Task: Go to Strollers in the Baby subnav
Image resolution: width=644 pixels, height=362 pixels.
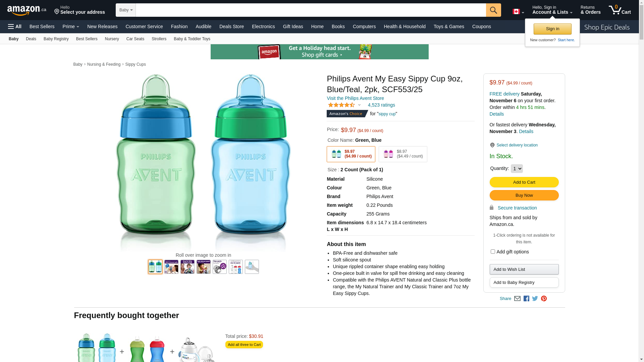Action: click(x=159, y=39)
